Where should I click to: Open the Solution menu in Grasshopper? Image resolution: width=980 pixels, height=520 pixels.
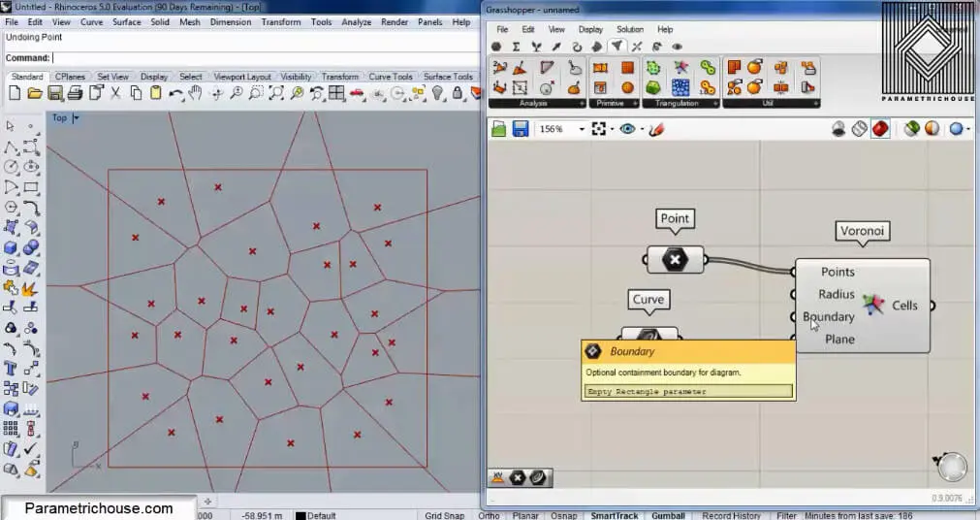point(629,29)
